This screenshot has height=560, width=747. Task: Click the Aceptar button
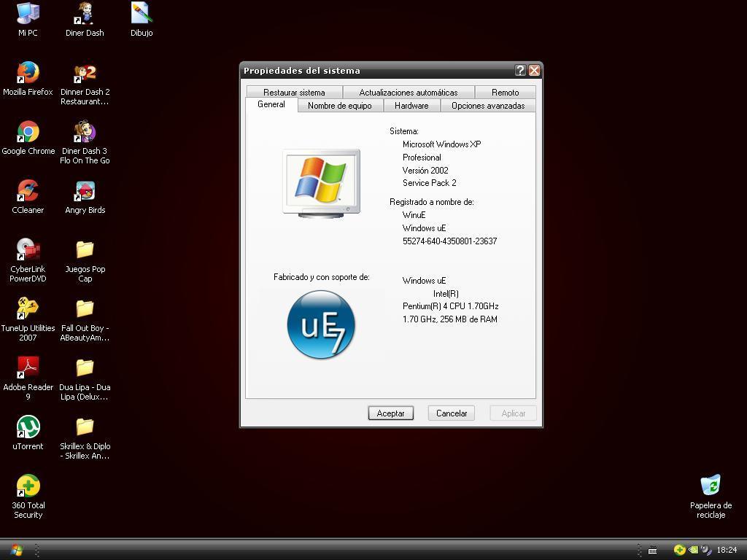(391, 413)
